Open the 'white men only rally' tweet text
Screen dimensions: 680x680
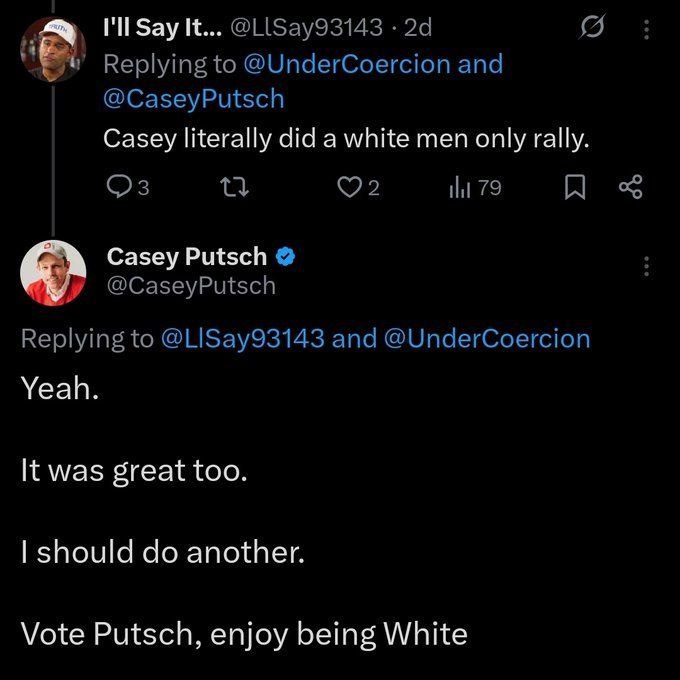click(346, 138)
